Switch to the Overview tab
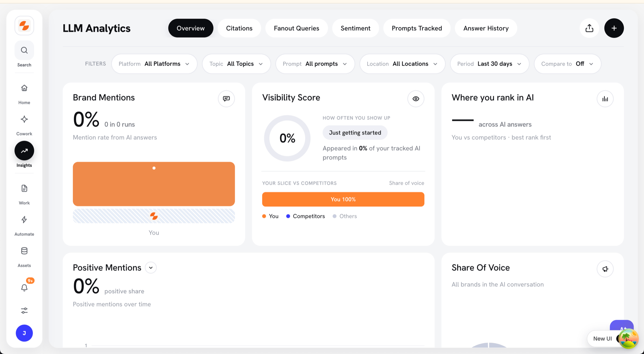 coord(191,28)
